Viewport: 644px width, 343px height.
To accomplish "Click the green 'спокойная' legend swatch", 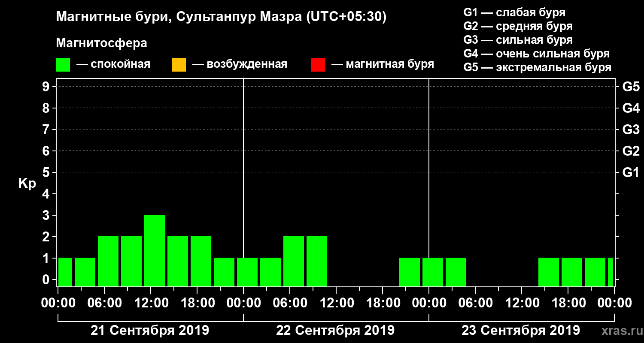I will 63,65.
